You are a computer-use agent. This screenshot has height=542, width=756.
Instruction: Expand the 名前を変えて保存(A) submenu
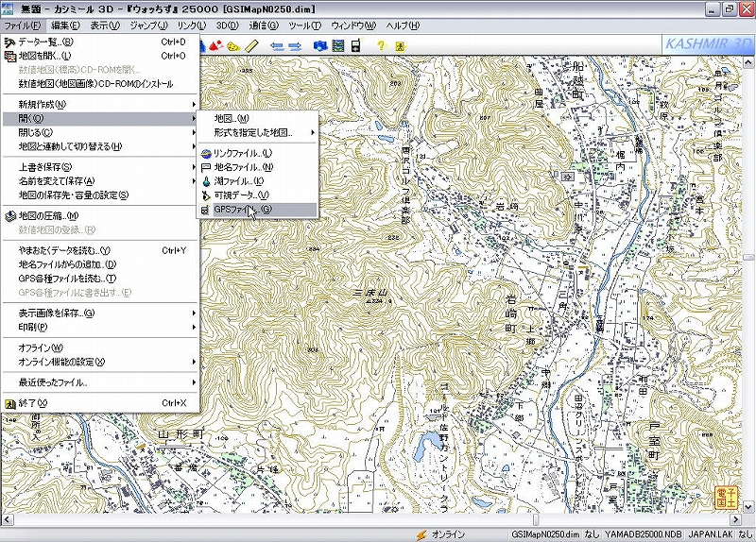click(100, 181)
